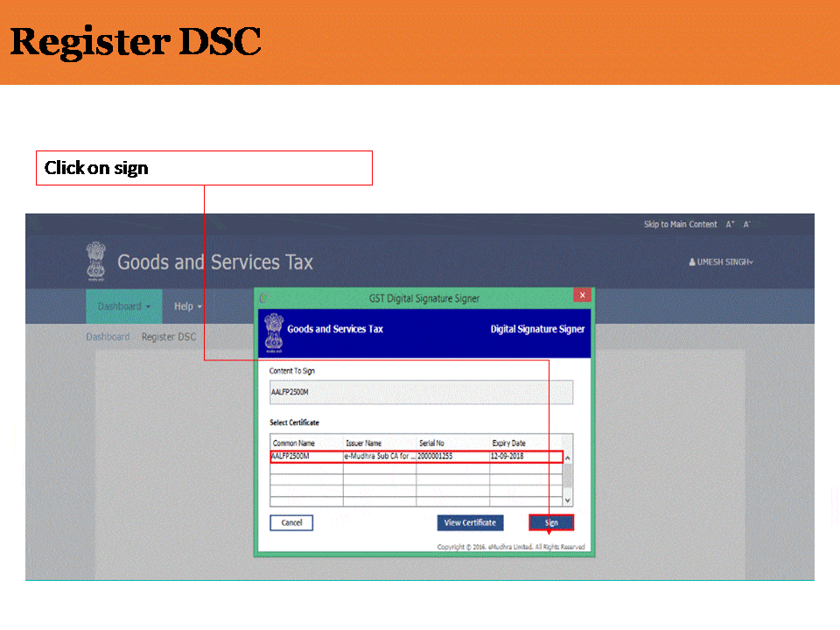Open the UMESH SINGH user dropdown
This screenshot has width=840, height=630.
pos(721,262)
